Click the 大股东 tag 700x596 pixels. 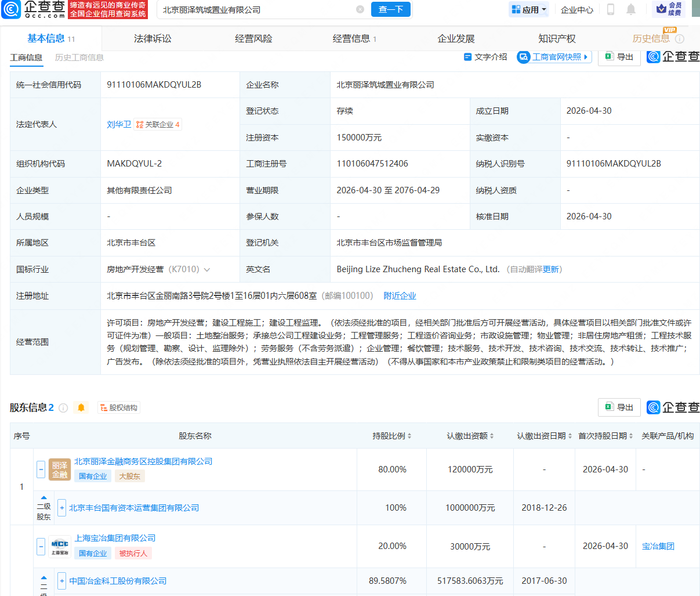(129, 476)
